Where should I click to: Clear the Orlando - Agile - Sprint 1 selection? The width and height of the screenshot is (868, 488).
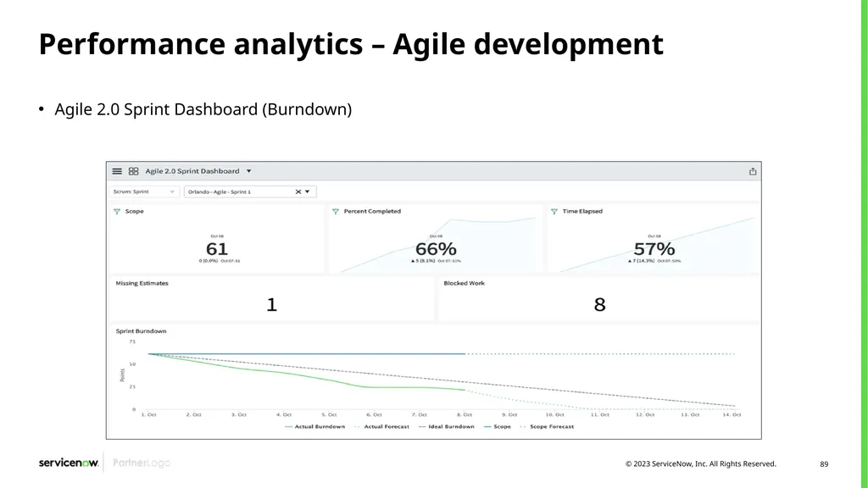pos(298,192)
